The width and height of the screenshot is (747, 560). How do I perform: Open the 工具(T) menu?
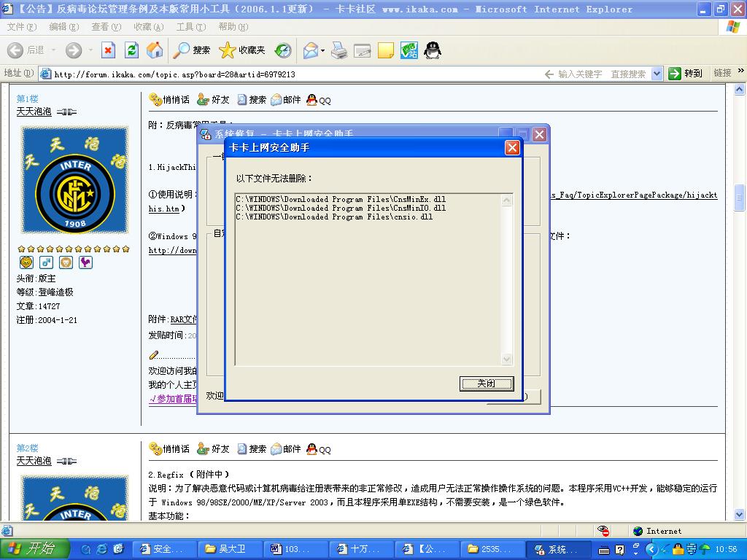coord(191,27)
